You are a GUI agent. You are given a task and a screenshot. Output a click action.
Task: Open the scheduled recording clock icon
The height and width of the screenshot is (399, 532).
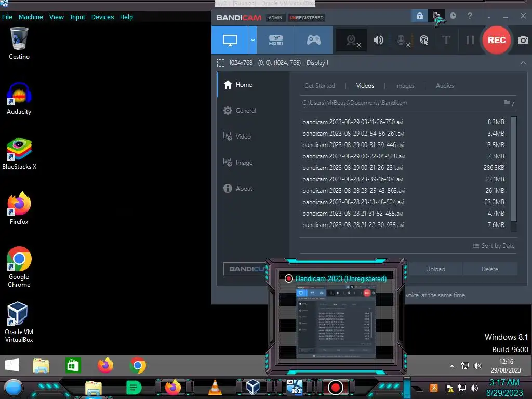tap(453, 16)
